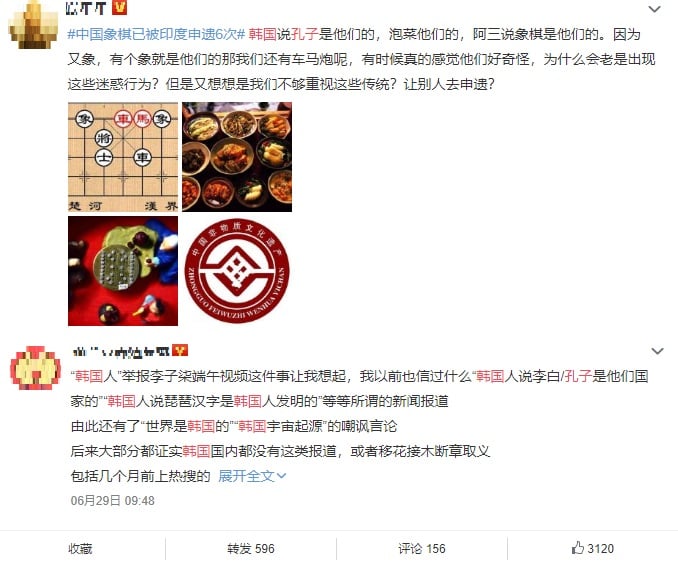The width and height of the screenshot is (678, 581).
Task: Open the first post's chevron menu
Action: [x=654, y=9]
